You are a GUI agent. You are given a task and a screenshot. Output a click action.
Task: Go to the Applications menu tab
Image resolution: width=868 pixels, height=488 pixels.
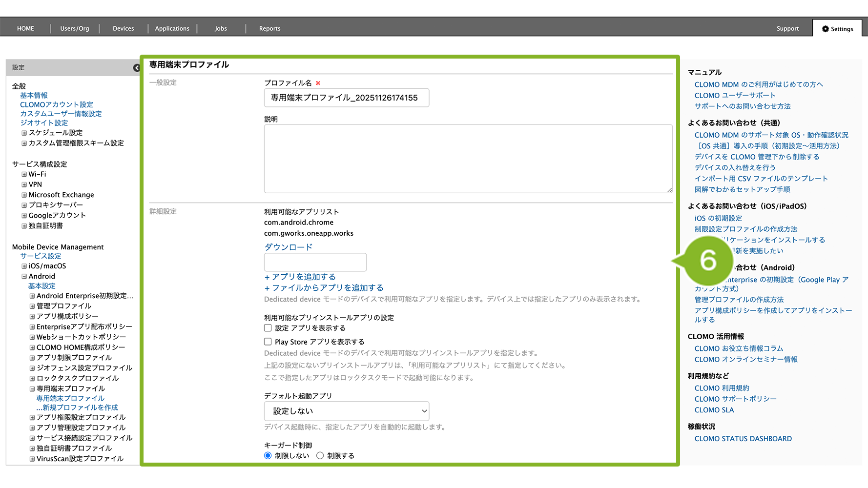point(172,28)
